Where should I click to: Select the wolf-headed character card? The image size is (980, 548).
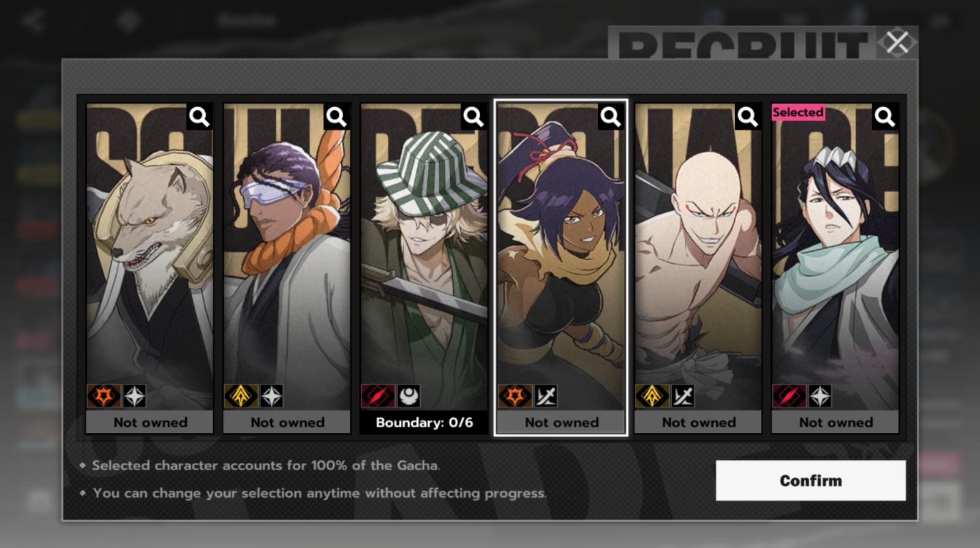tap(150, 257)
